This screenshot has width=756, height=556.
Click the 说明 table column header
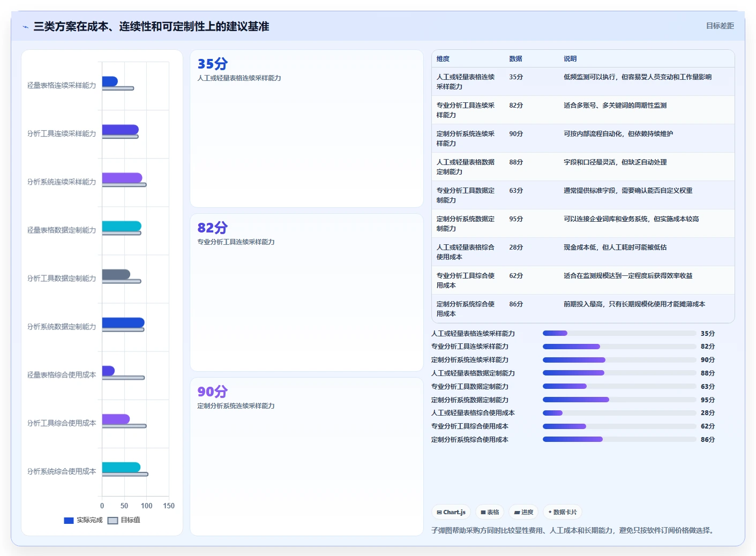tap(570, 59)
